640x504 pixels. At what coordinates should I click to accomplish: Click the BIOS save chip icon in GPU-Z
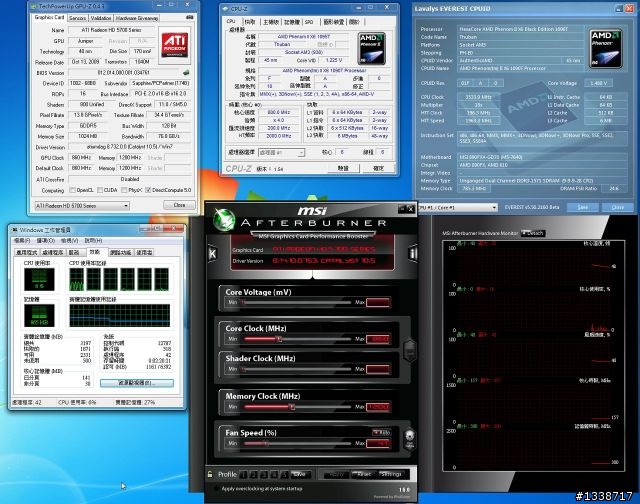point(186,73)
